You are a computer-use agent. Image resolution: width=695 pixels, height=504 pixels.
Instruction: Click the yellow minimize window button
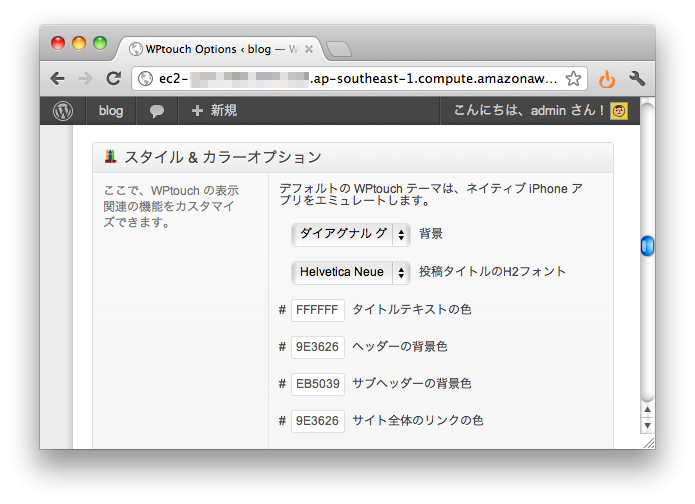[x=79, y=43]
